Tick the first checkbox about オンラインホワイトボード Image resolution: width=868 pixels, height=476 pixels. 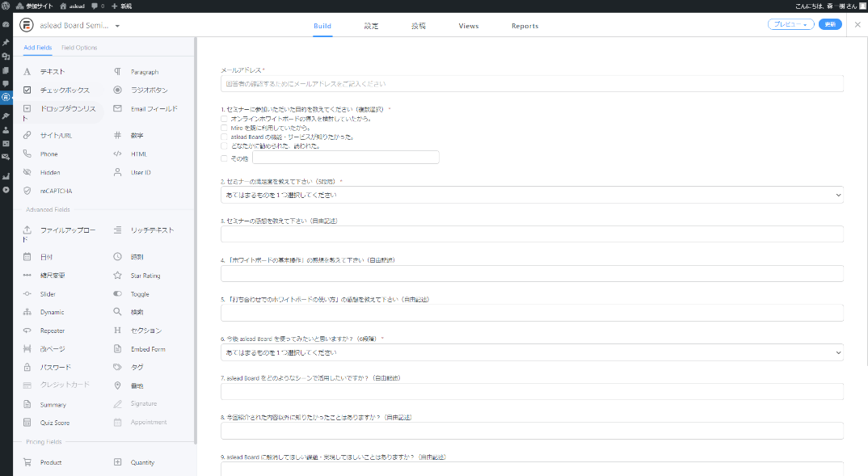[x=224, y=119]
